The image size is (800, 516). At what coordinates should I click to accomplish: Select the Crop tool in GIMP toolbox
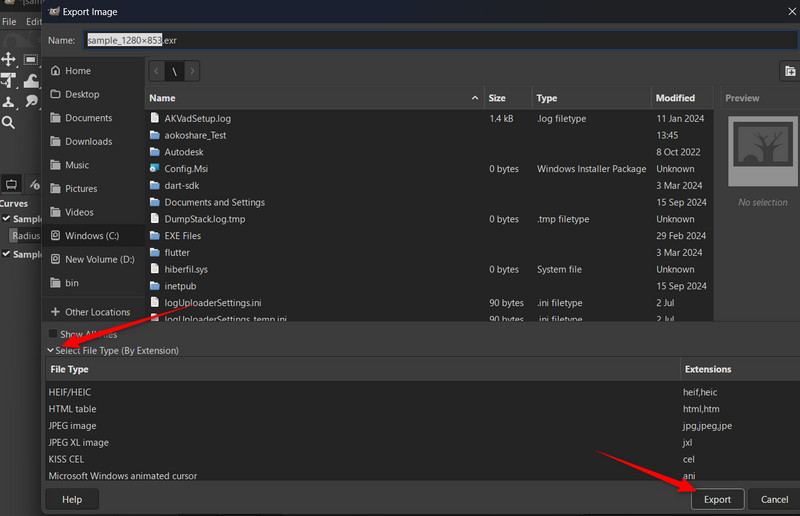click(x=8, y=81)
